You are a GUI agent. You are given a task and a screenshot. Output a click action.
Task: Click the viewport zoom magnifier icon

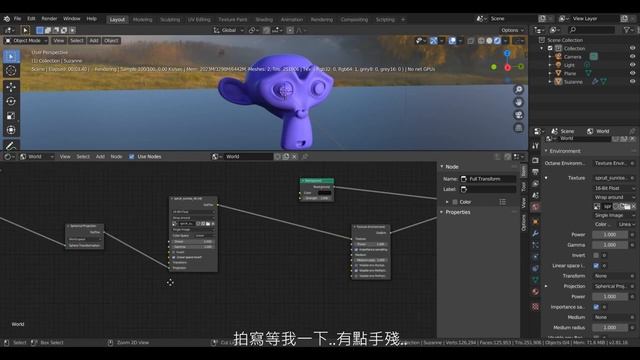[x=518, y=89]
